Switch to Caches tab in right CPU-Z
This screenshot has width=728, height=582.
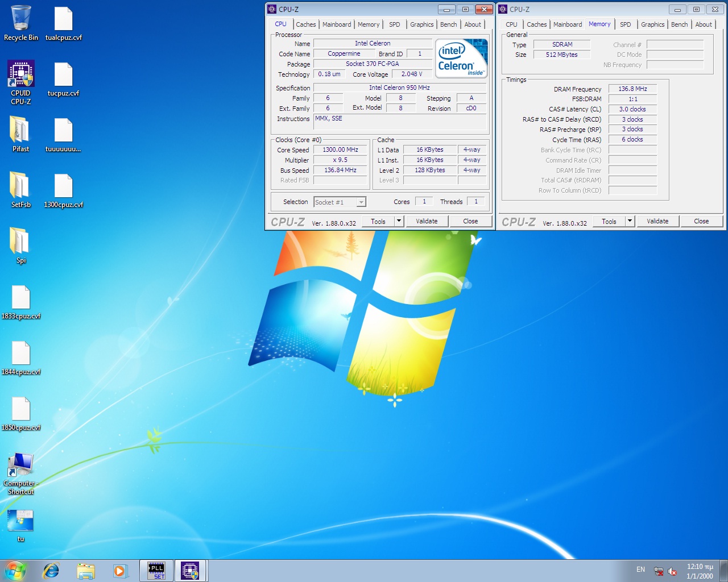537,24
